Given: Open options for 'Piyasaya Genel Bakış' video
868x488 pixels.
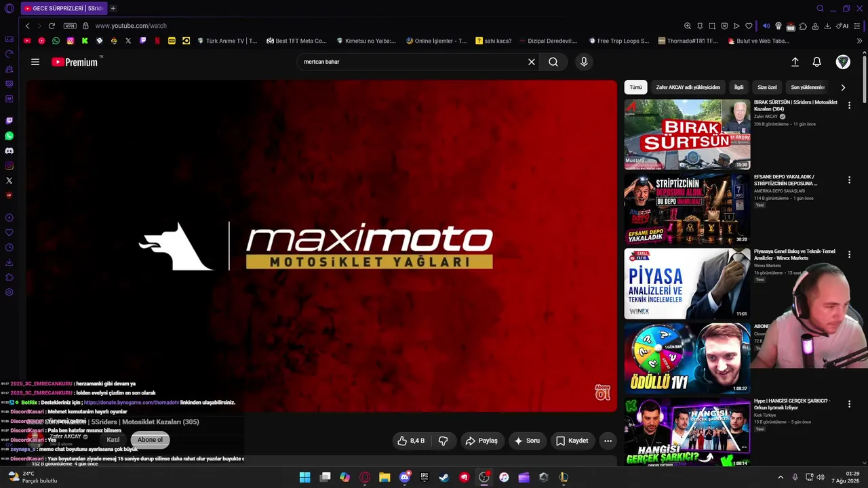Looking at the screenshot, I should (x=849, y=255).
